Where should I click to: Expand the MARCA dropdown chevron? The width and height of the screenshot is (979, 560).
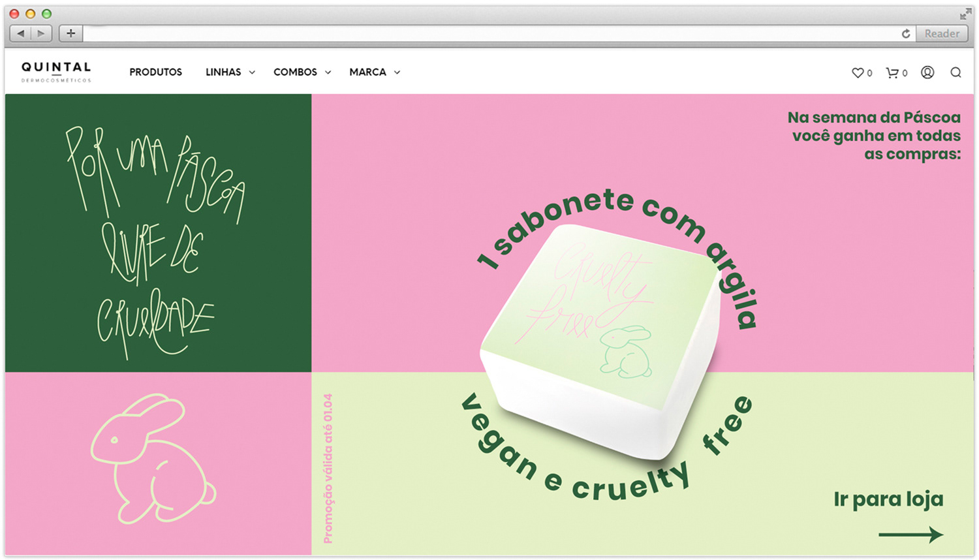[397, 72]
